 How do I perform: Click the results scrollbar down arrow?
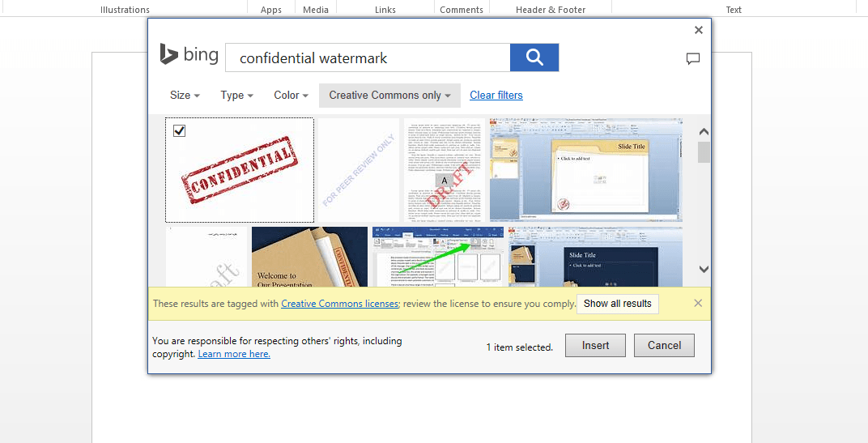[x=704, y=269]
